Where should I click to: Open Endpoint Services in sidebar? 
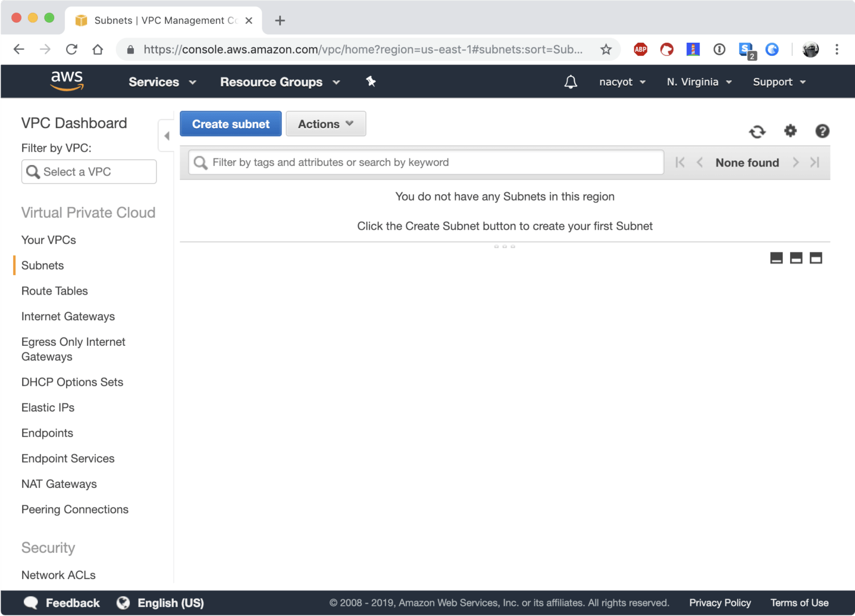point(68,459)
